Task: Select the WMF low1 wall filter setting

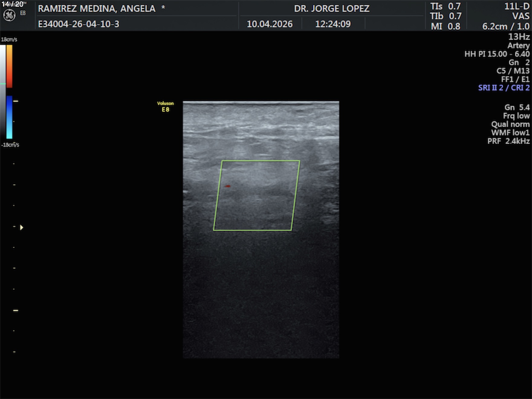Action: (x=510, y=133)
